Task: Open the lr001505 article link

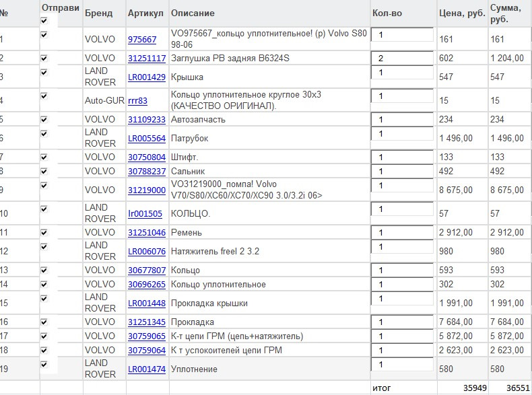Action: point(145,214)
